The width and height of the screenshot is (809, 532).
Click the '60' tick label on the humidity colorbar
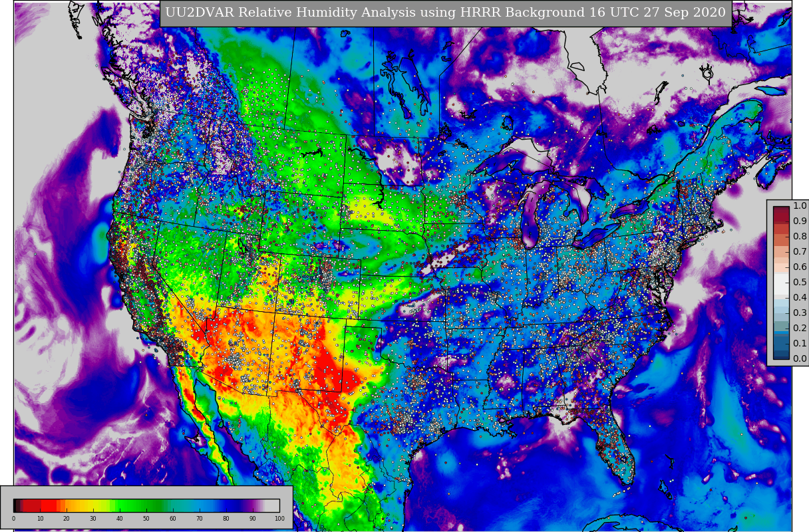tap(173, 519)
